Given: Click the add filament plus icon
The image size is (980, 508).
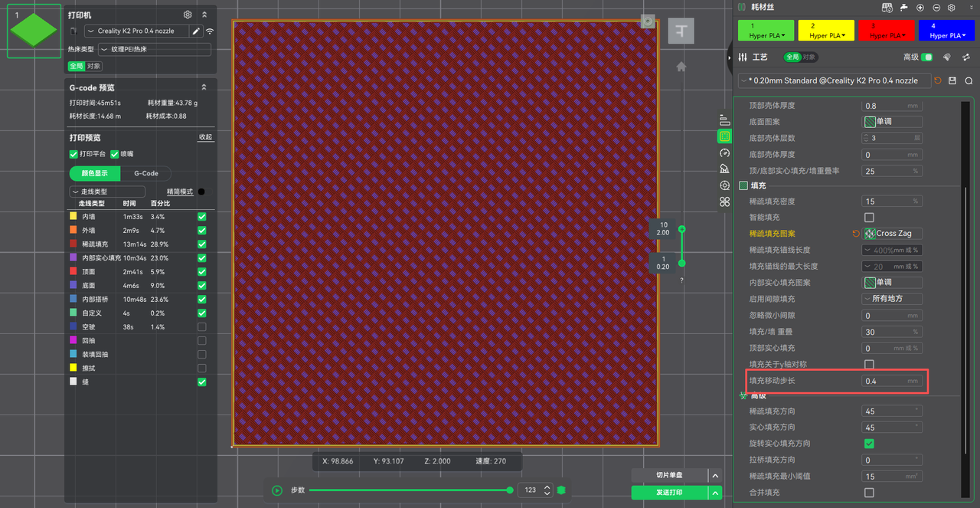Looking at the screenshot, I should coord(920,8).
